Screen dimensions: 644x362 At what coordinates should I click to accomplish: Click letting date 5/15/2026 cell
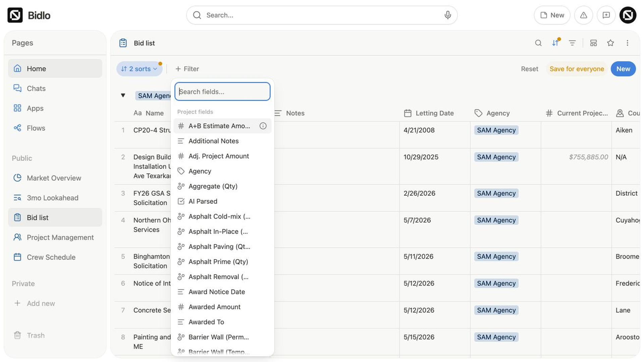pyautogui.click(x=435, y=342)
